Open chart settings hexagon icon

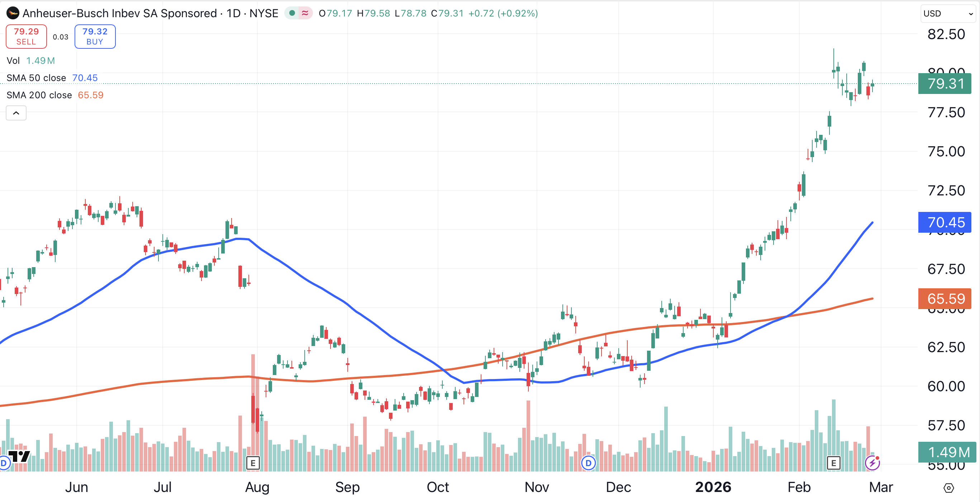pyautogui.click(x=949, y=488)
